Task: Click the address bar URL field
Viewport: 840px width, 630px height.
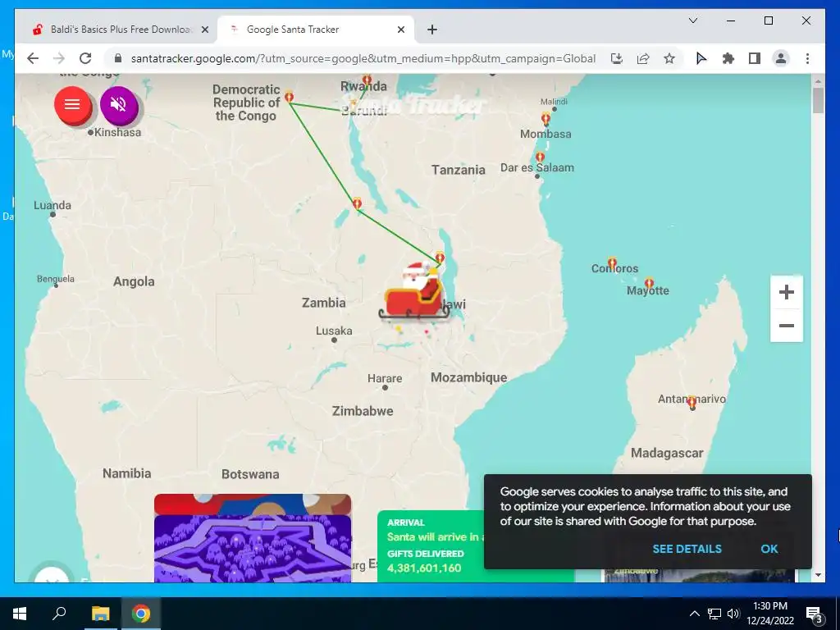Action: point(363,58)
